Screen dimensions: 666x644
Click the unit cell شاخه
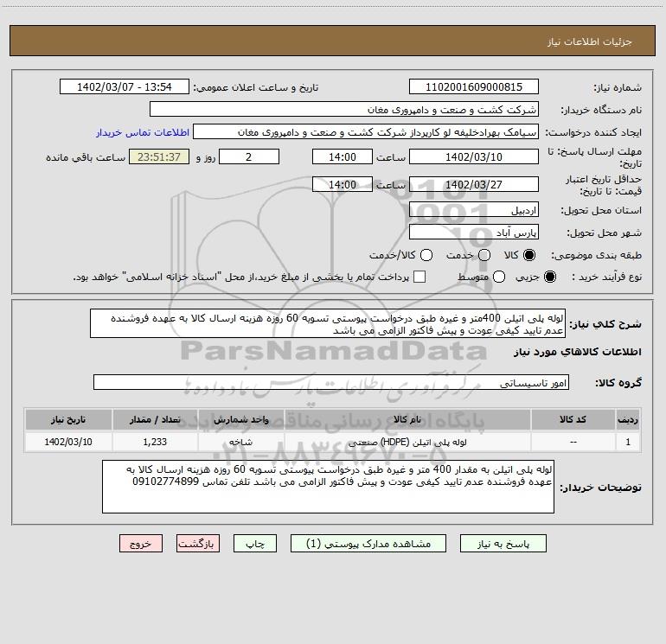tap(240, 442)
